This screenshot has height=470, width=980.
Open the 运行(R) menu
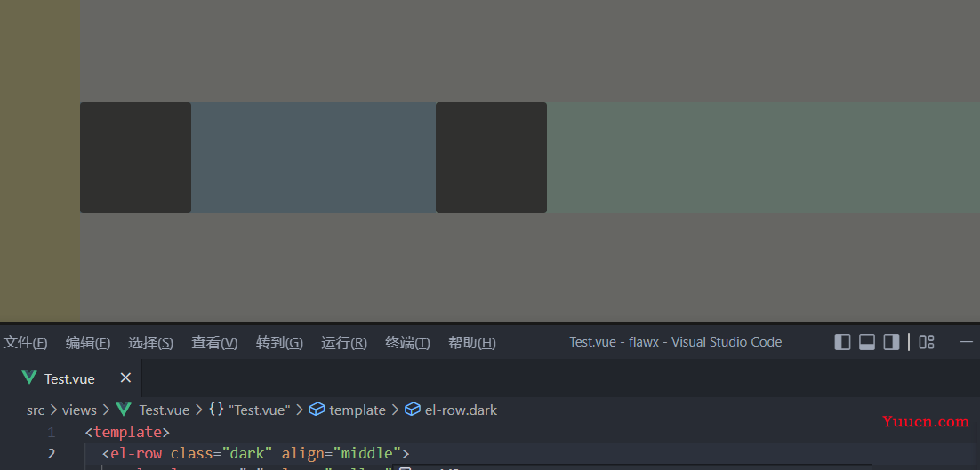[x=344, y=343]
